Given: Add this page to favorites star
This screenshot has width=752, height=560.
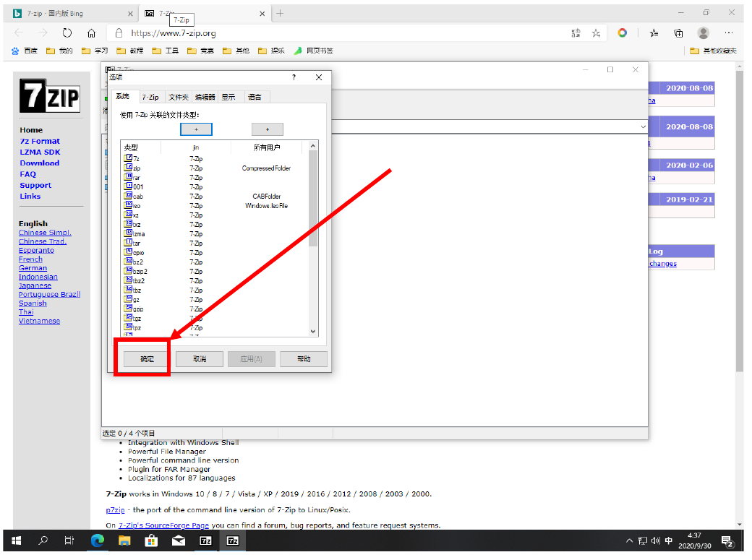Looking at the screenshot, I should pos(596,33).
